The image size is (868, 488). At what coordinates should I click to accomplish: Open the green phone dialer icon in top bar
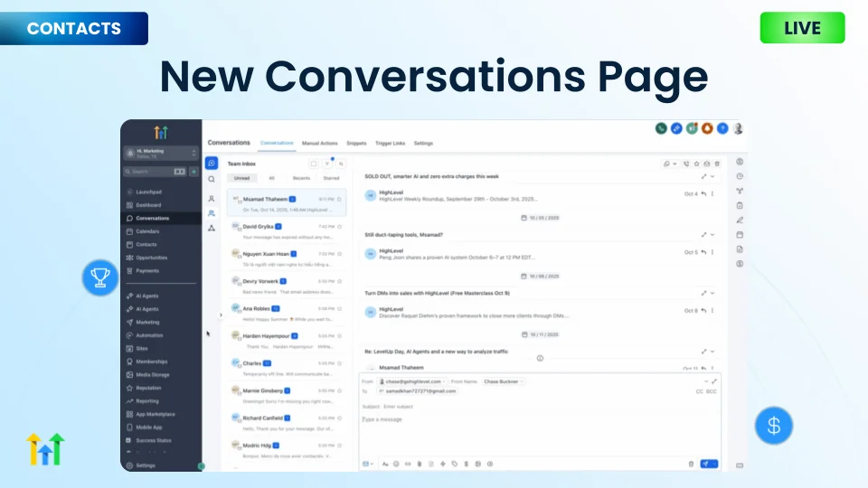click(x=661, y=128)
